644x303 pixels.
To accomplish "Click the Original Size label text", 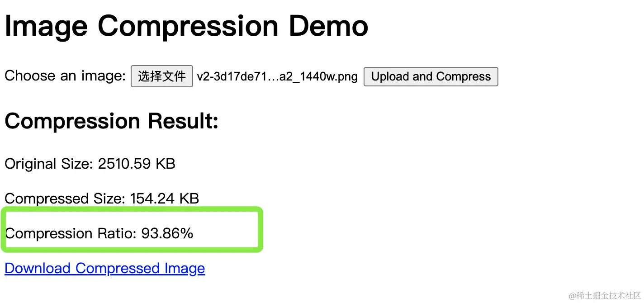I will pos(49,164).
